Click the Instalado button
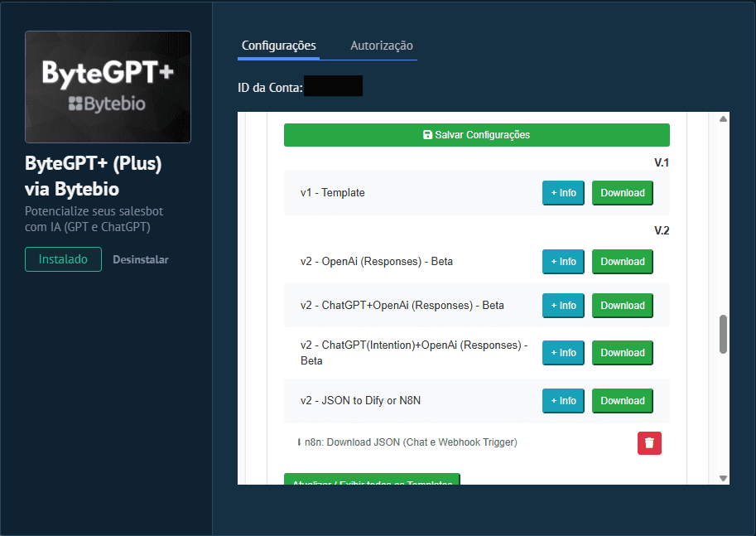 click(x=63, y=259)
